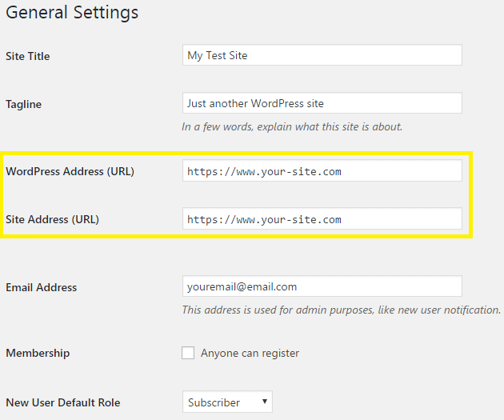The height and width of the screenshot is (420, 504).
Task: Click into the Site Address (URL) field
Action: [x=322, y=219]
